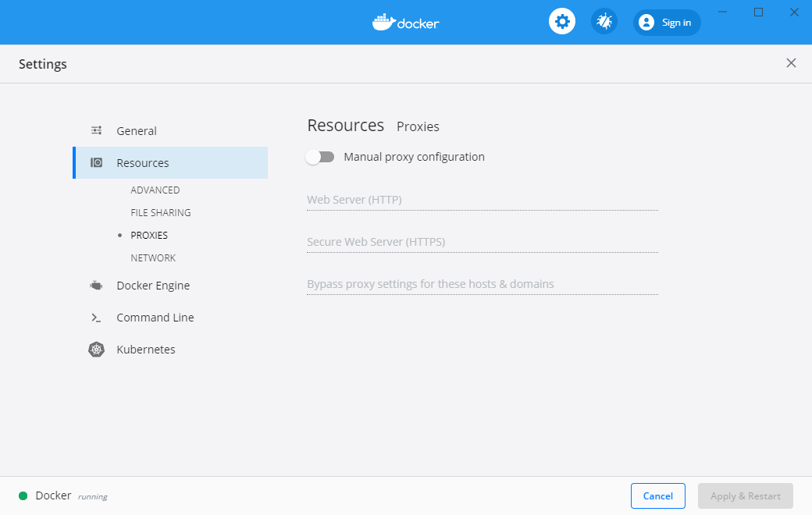
Task: Open the Command Line section
Action: pos(155,318)
